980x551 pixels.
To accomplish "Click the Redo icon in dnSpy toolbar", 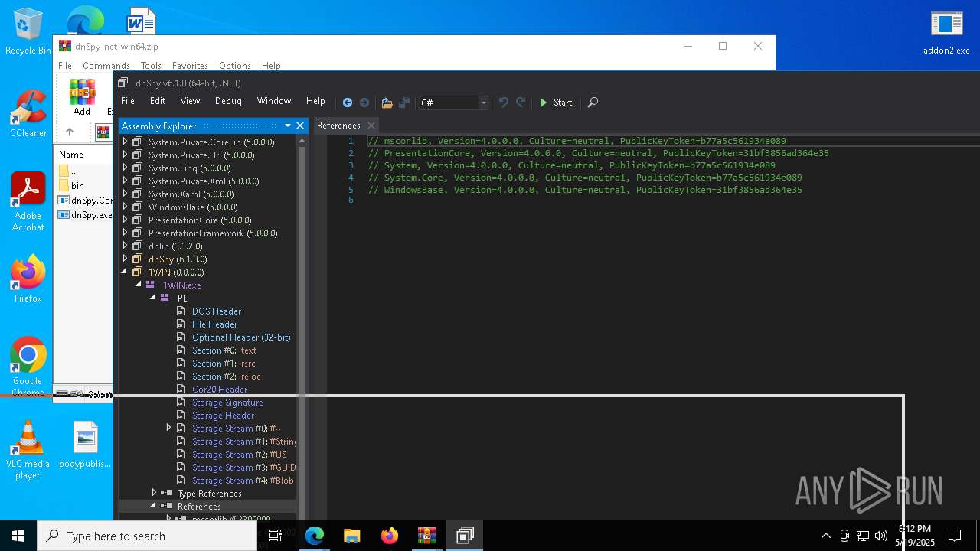I will tap(521, 103).
